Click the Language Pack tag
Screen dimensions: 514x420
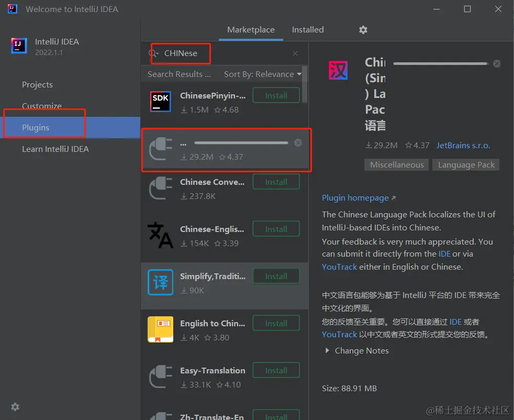tap(466, 164)
